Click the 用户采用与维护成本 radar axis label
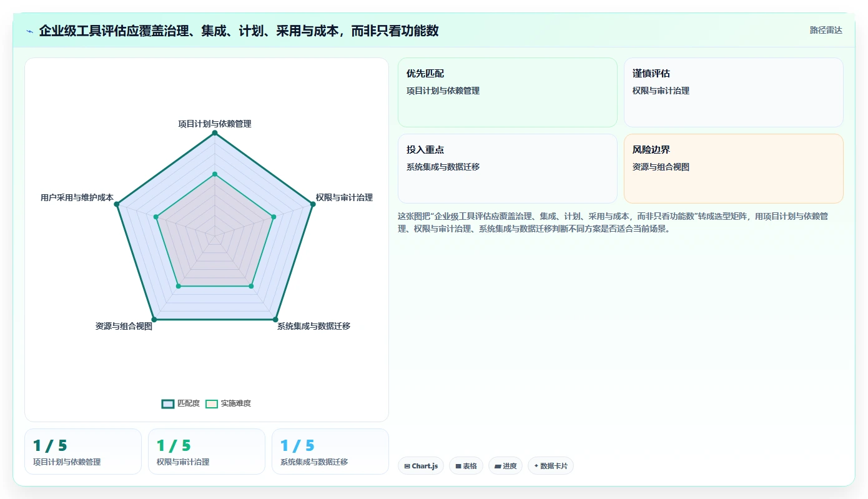 (x=77, y=197)
